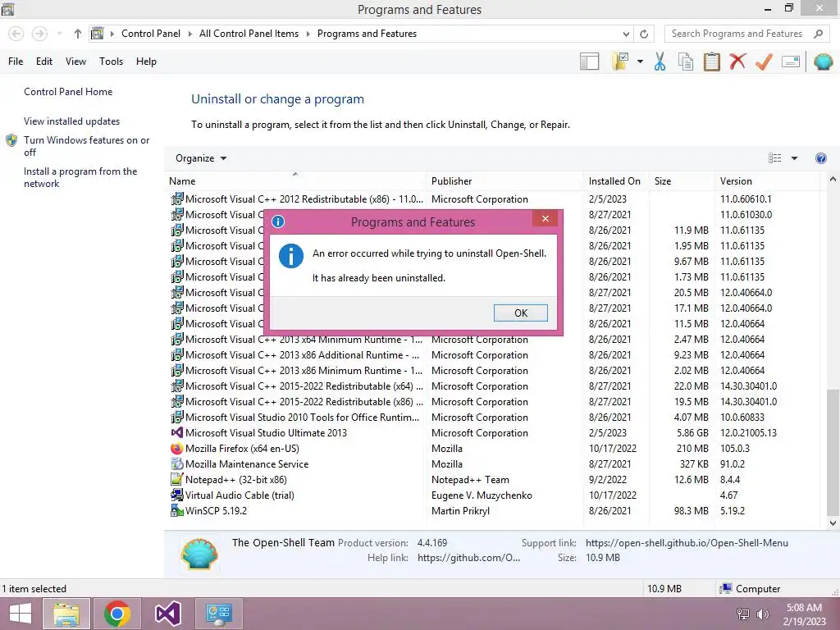Open the folder options dropdown arrow

640,62
